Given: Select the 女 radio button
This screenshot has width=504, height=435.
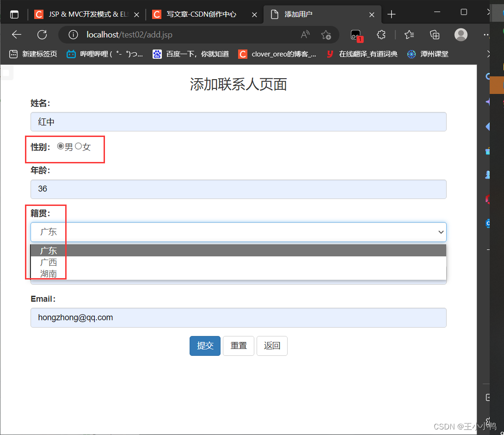Looking at the screenshot, I should pos(79,146).
